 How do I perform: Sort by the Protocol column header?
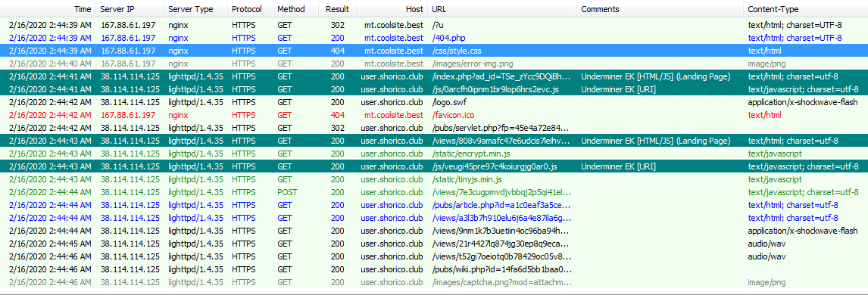coord(250,9)
